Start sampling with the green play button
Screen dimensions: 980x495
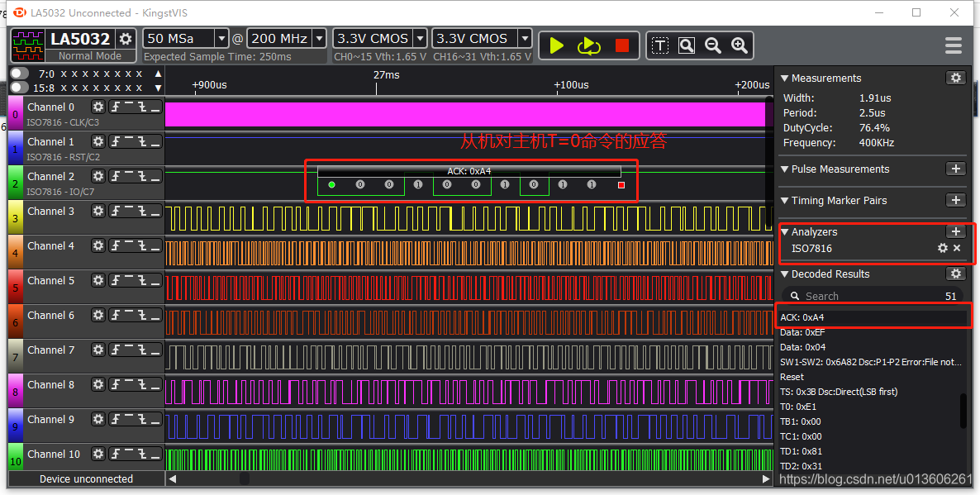[x=556, y=45]
